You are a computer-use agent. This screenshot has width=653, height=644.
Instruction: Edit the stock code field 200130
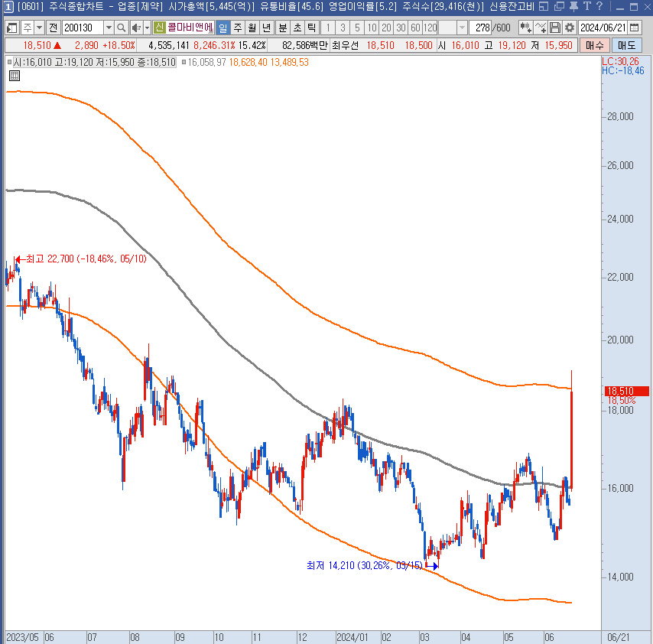[x=83, y=28]
